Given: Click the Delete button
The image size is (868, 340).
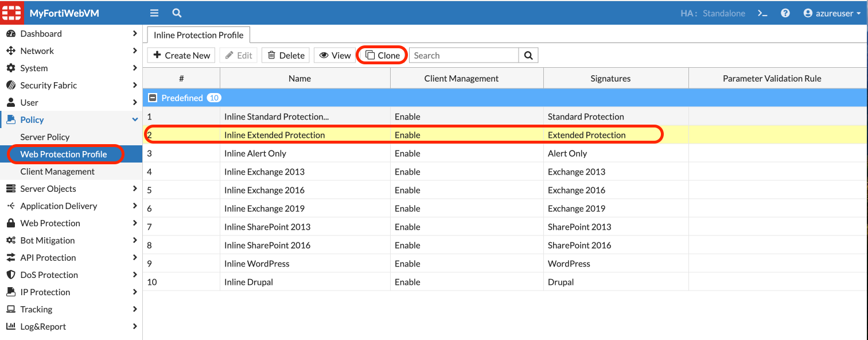Looking at the screenshot, I should tap(286, 56).
